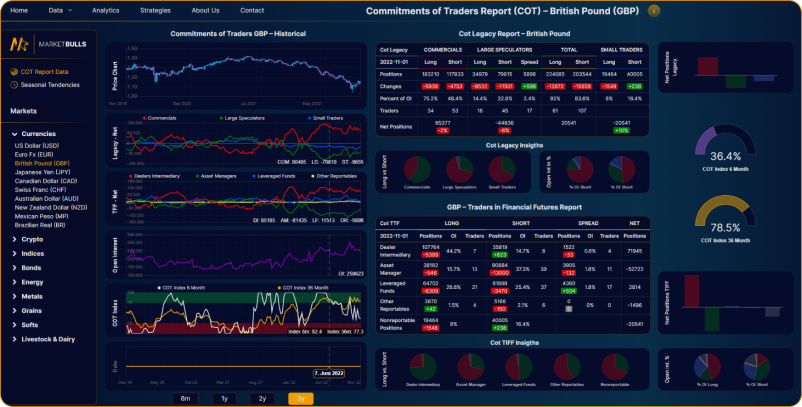Open the Home menu item
802x407 pixels.
point(19,10)
